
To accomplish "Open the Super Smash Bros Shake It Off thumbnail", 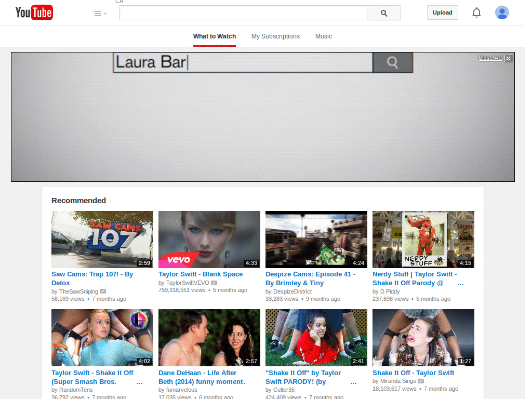I will coord(102,338).
